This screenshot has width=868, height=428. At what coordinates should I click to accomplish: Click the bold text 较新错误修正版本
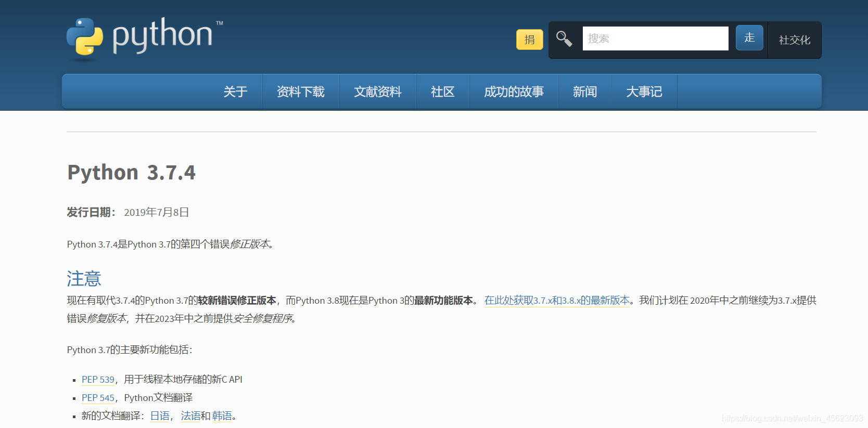(237, 301)
